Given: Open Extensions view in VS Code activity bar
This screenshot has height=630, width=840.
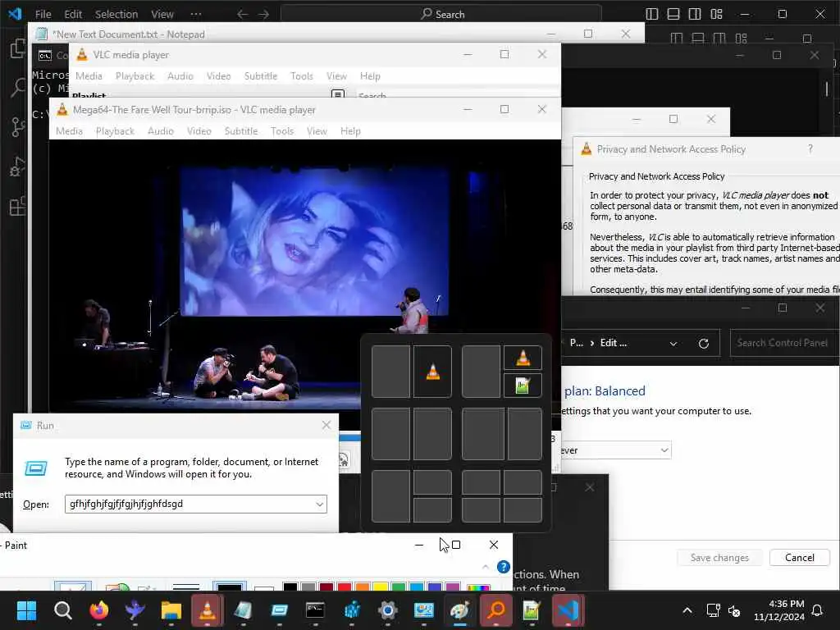Looking at the screenshot, I should (x=18, y=206).
